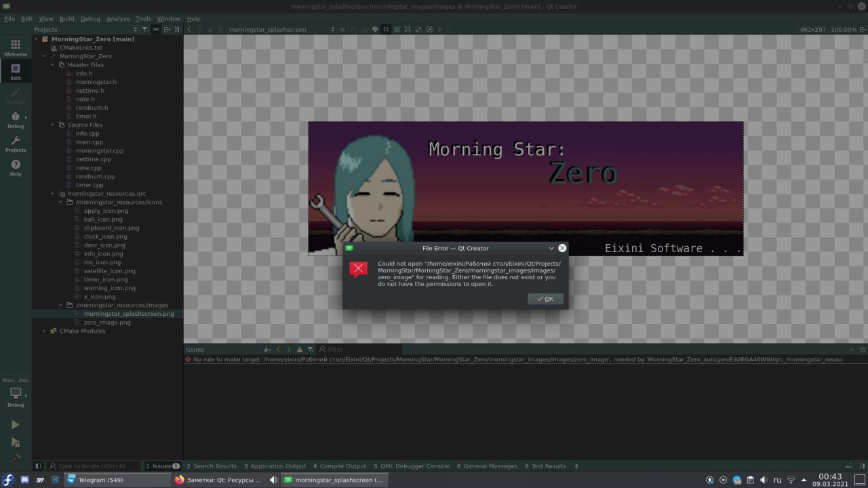Viewport: 868px width, 488px height.
Task: Collapse the /morningstar_resources/icons folder
Action: click(x=61, y=202)
